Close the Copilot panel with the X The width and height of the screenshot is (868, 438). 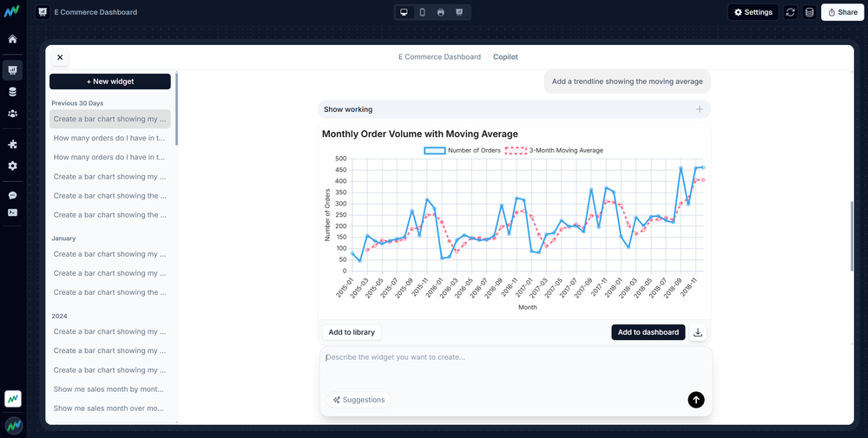60,57
